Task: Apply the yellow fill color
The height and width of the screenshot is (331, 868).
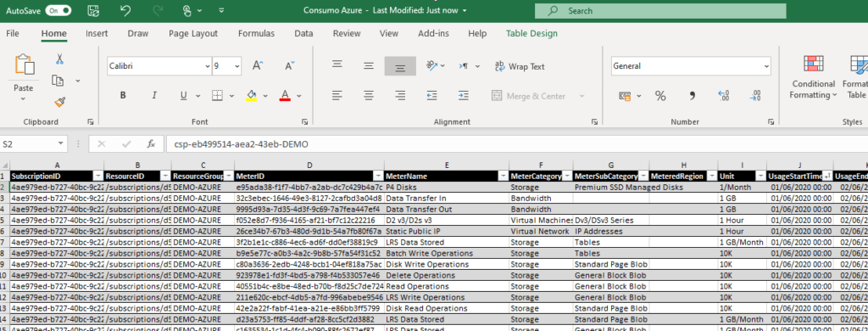Action: pos(251,96)
